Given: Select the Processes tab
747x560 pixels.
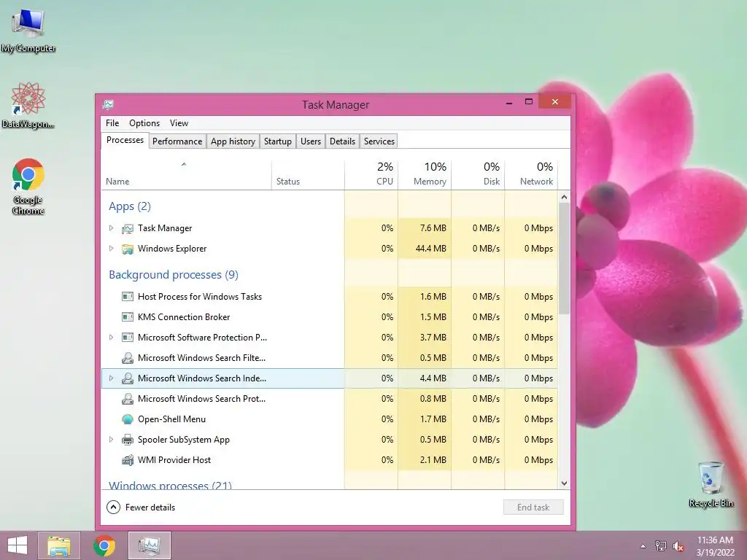Looking at the screenshot, I should [125, 140].
